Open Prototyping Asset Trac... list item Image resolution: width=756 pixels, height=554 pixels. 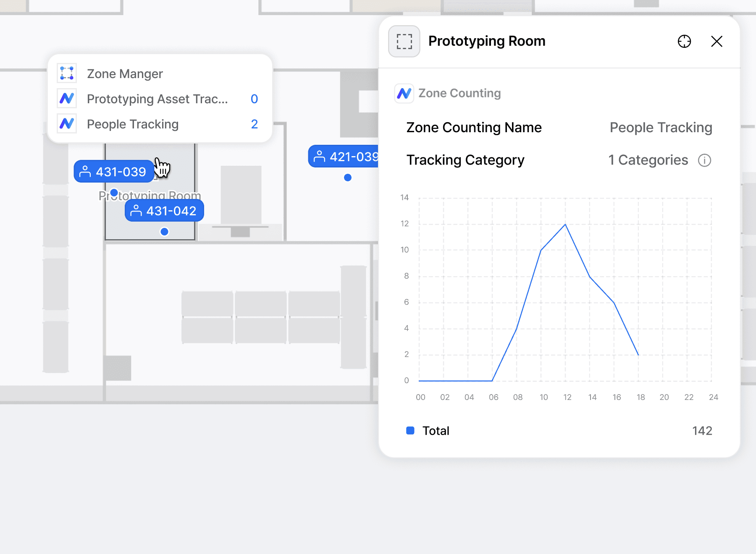coord(157,99)
